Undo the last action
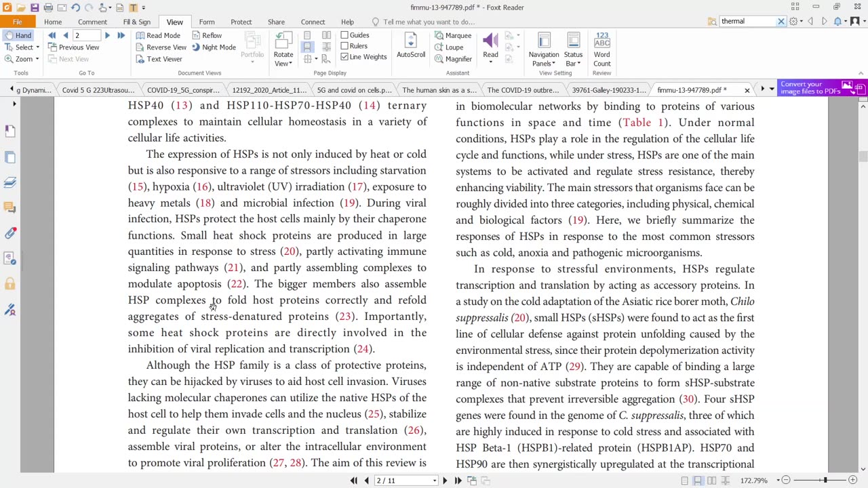This screenshot has width=868, height=488. [75, 7]
